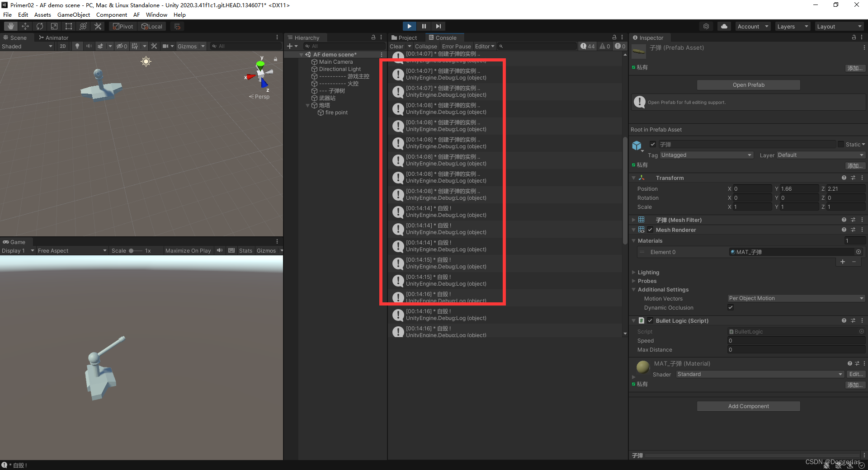Open Layer Default dropdown

click(x=821, y=155)
